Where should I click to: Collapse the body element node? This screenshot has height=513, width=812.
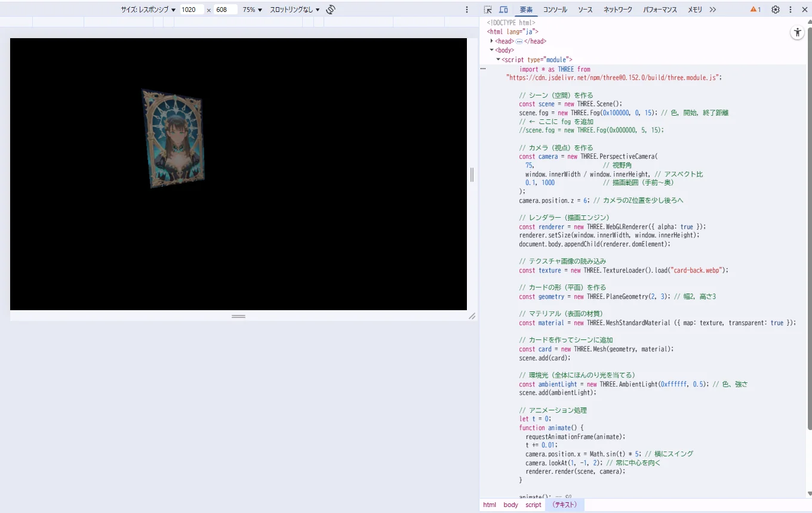coord(491,50)
